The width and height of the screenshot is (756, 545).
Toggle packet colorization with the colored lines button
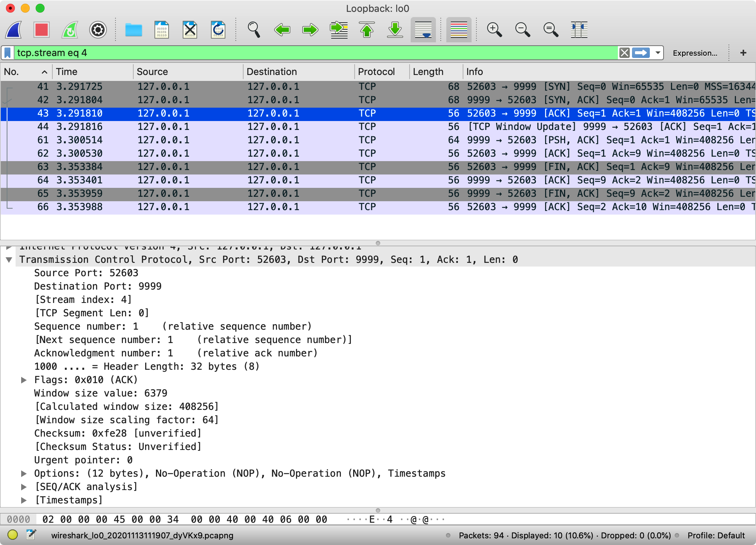tap(459, 30)
